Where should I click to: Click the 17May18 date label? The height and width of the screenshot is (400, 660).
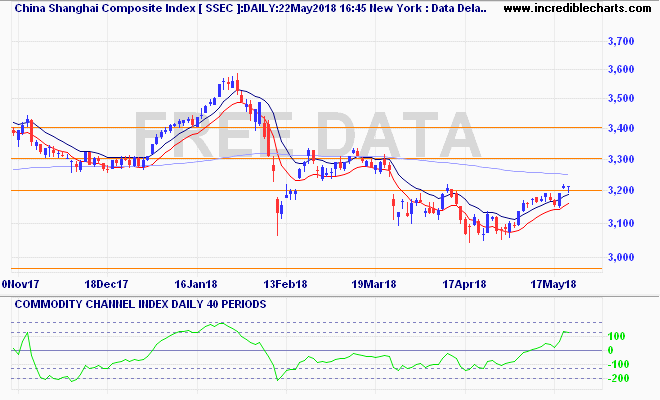tap(554, 284)
